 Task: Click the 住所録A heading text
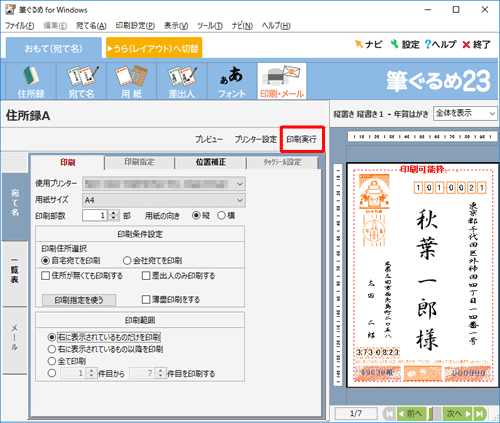tap(28, 116)
